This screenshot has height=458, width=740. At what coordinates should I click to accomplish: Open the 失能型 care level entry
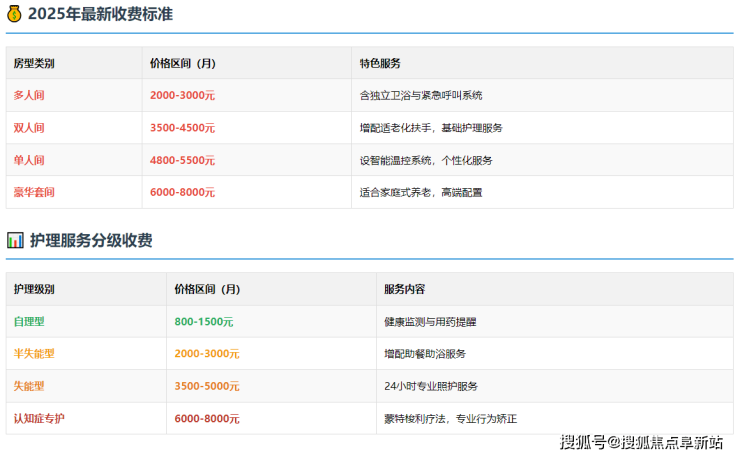pyautogui.click(x=29, y=386)
